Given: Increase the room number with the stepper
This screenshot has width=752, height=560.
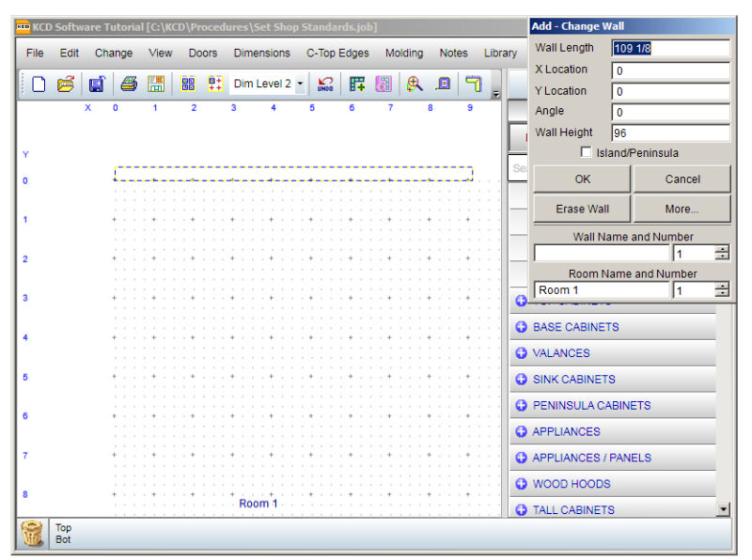Looking at the screenshot, I should (x=724, y=286).
